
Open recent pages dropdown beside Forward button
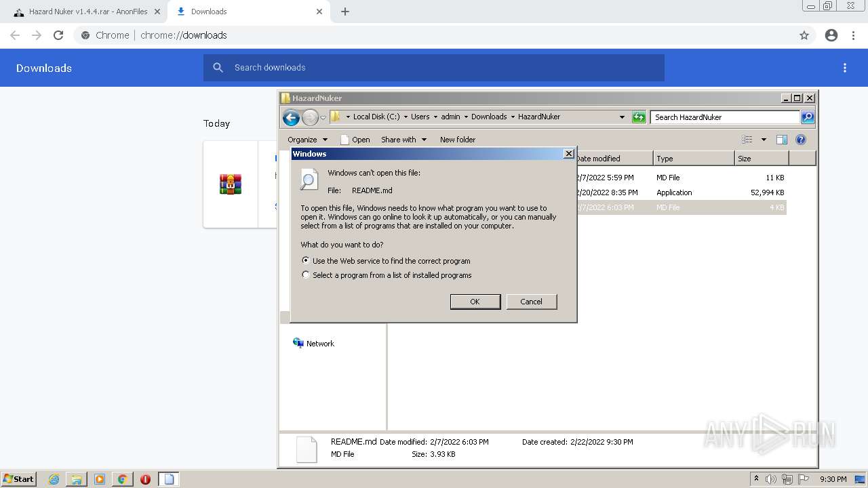coord(323,117)
